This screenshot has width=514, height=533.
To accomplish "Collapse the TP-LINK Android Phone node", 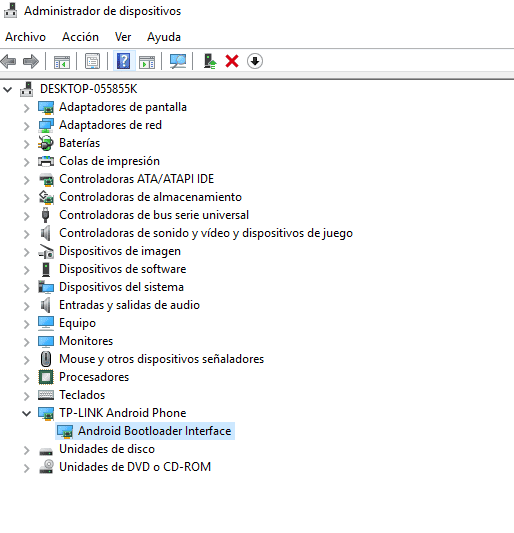I will point(27,414).
